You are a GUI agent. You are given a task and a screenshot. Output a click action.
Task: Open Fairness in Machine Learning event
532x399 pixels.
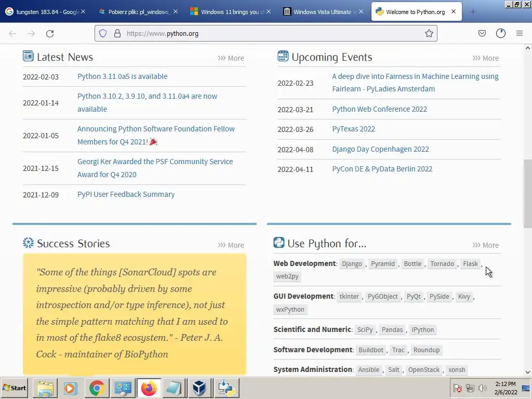(415, 83)
